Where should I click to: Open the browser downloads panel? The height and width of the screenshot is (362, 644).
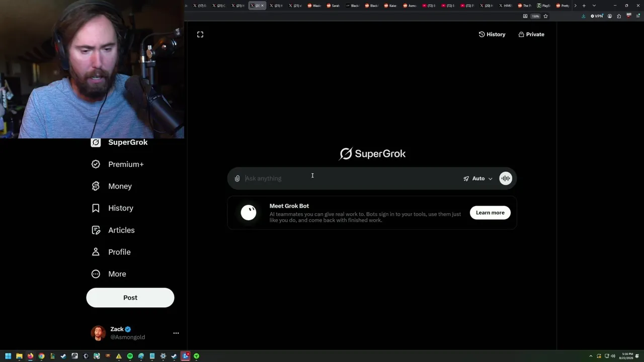[583, 16]
